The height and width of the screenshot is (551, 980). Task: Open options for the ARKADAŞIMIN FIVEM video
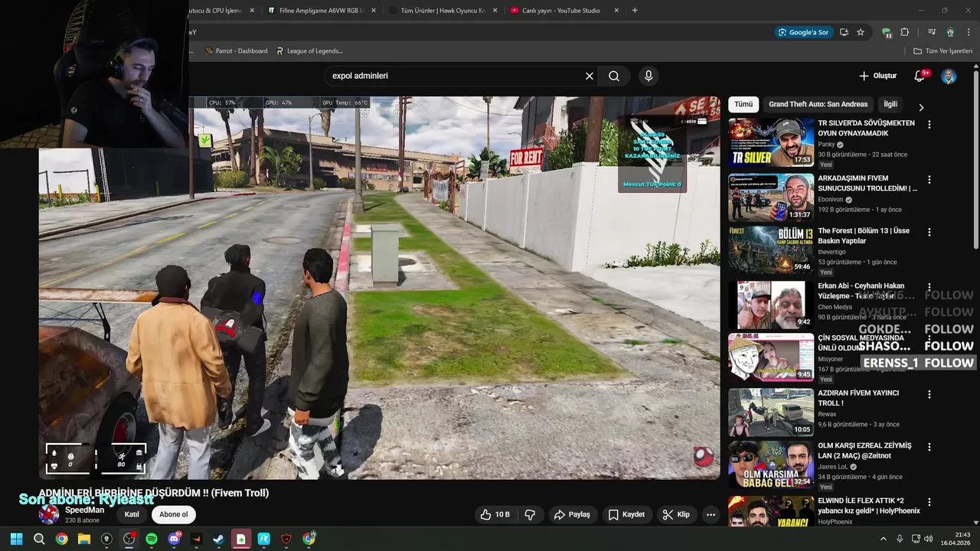tap(929, 180)
